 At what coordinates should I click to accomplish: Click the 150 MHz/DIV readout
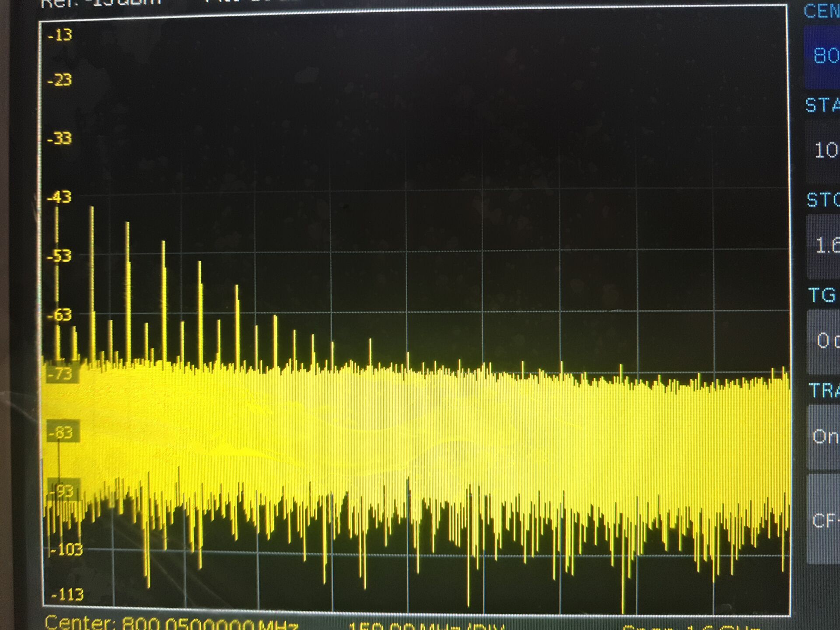(x=427, y=626)
